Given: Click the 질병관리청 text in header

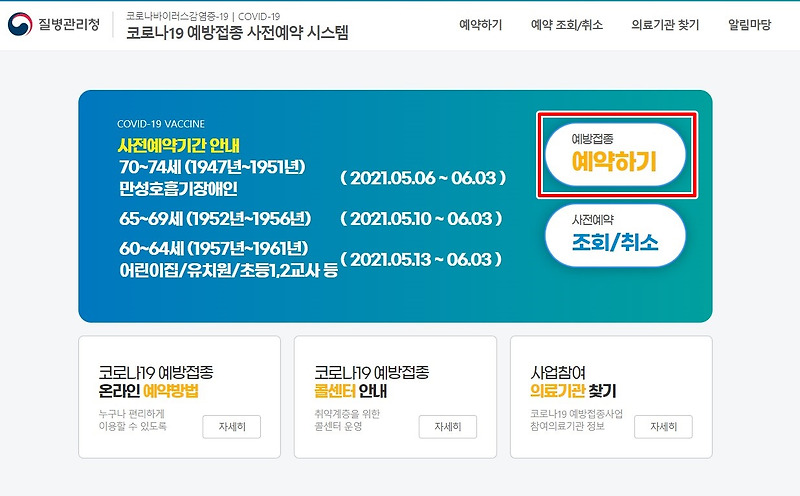Looking at the screenshot, I should point(69,24).
